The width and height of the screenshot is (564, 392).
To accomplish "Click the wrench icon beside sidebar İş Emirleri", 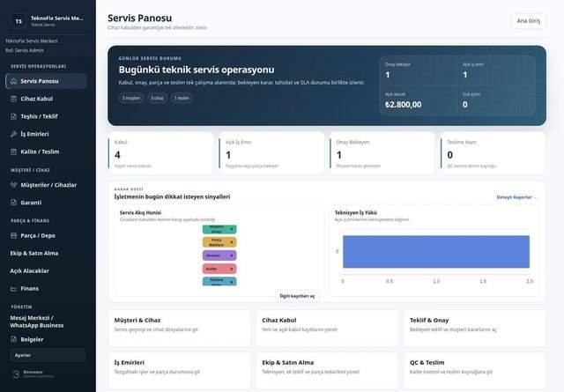I will tap(14, 134).
